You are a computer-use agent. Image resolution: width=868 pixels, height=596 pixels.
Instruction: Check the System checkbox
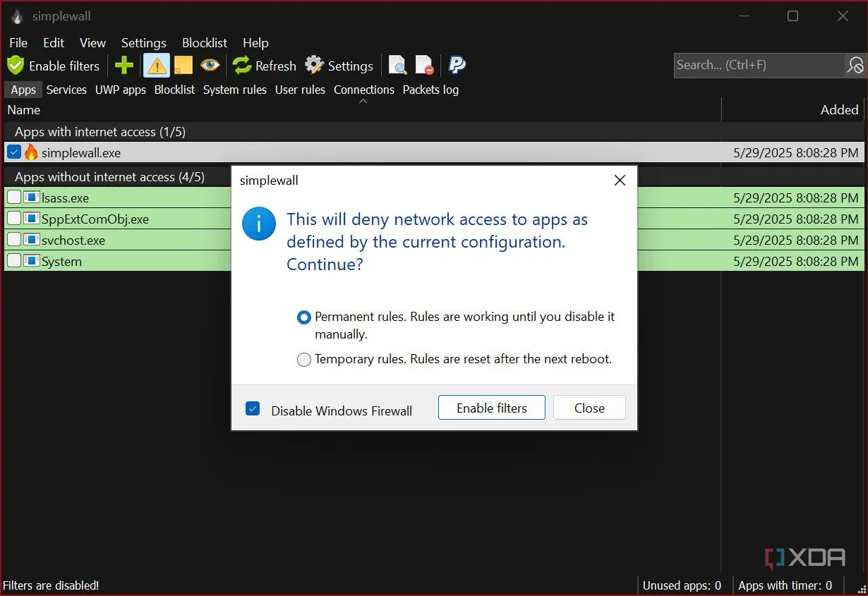[14, 261]
